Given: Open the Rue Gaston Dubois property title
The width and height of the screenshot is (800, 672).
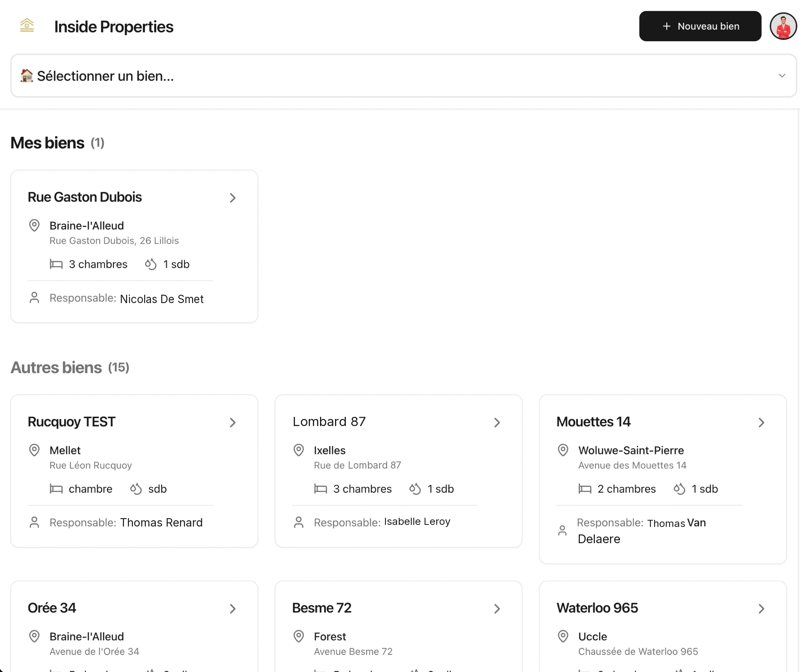Looking at the screenshot, I should click(x=85, y=197).
